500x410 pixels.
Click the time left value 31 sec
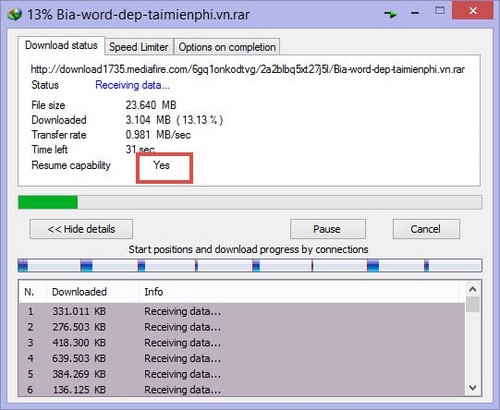tap(140, 149)
